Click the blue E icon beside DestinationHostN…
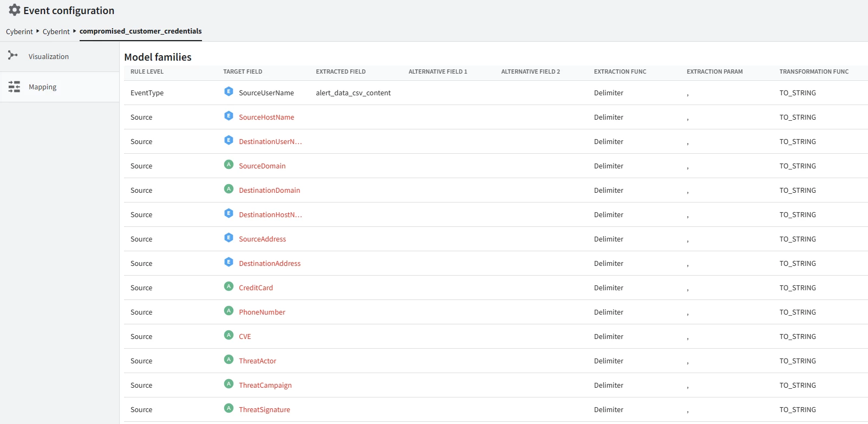 pyautogui.click(x=229, y=213)
